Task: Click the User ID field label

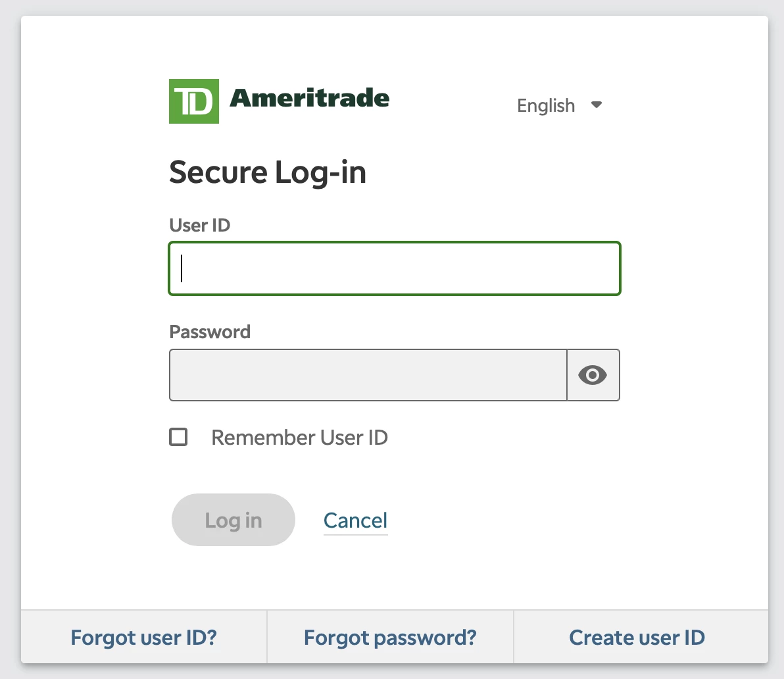Action: point(200,225)
